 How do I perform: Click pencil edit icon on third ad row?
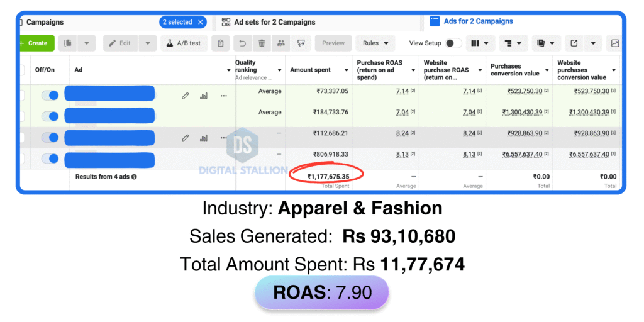point(185,137)
